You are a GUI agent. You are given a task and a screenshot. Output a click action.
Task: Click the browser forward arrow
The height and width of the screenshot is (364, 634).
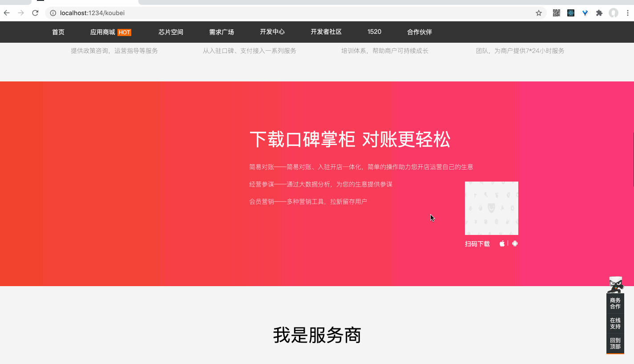(21, 13)
